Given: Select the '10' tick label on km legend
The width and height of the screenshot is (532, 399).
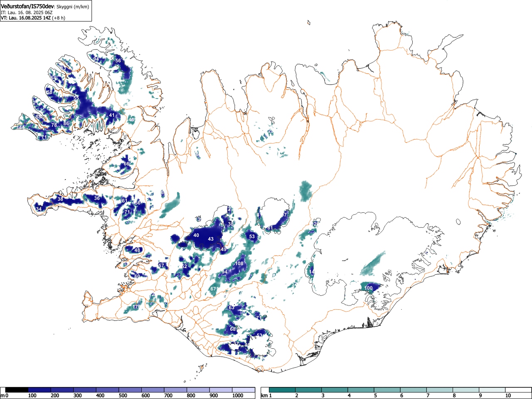Looking at the screenshot, I should click(x=508, y=396).
